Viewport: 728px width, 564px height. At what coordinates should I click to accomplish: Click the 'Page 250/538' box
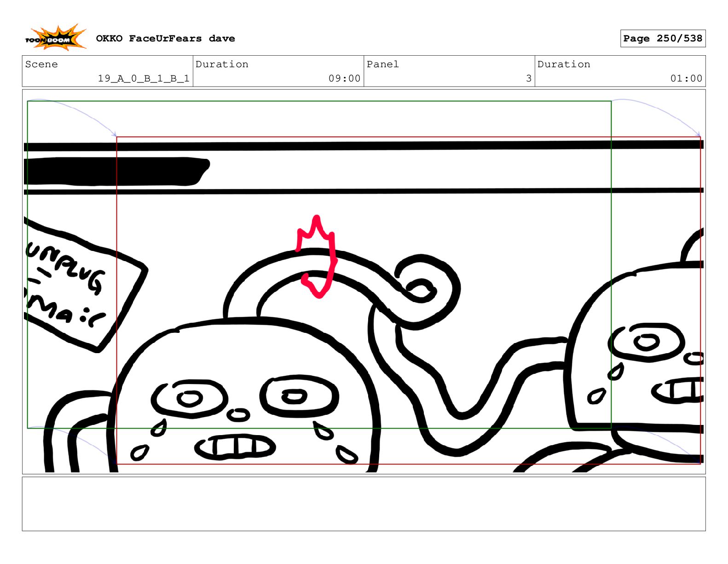(x=663, y=39)
